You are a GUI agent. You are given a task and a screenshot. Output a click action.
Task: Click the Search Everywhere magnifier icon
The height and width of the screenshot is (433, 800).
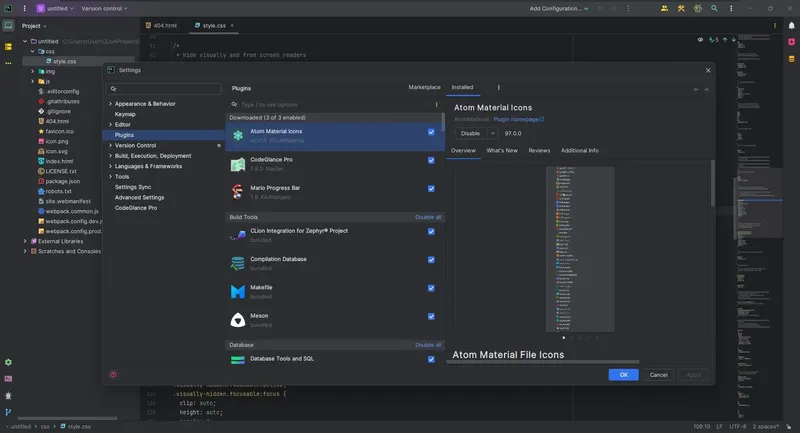(x=715, y=8)
